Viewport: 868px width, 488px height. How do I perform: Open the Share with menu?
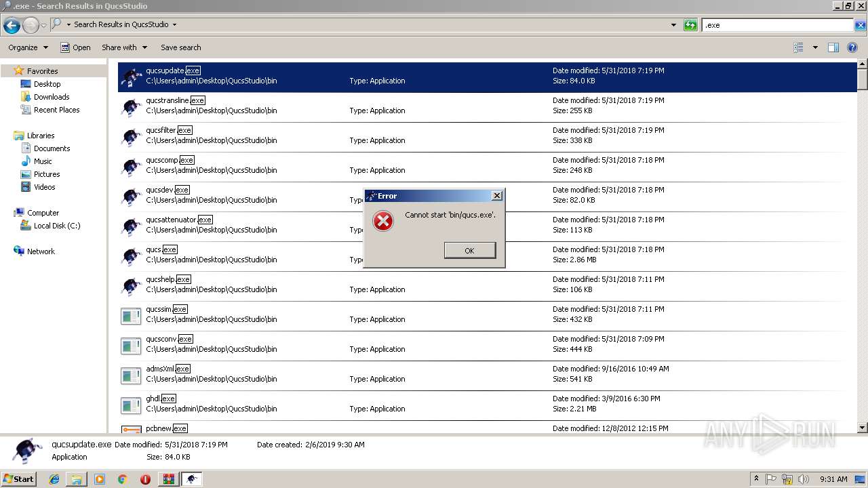pyautogui.click(x=124, y=47)
